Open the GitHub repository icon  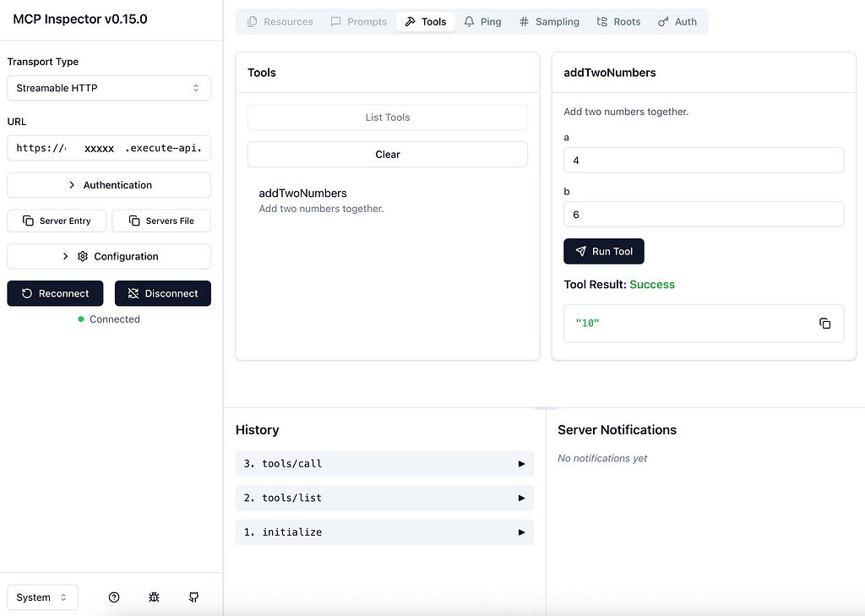coord(193,597)
